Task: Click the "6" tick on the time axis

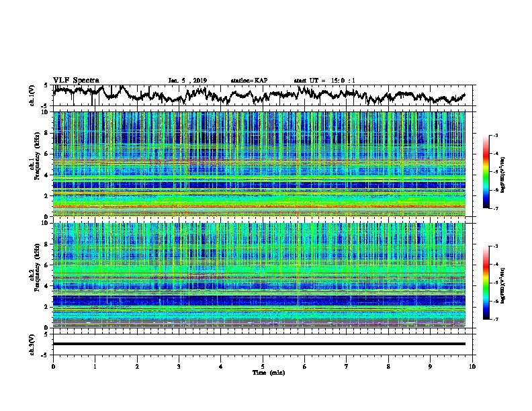Action: (x=304, y=367)
